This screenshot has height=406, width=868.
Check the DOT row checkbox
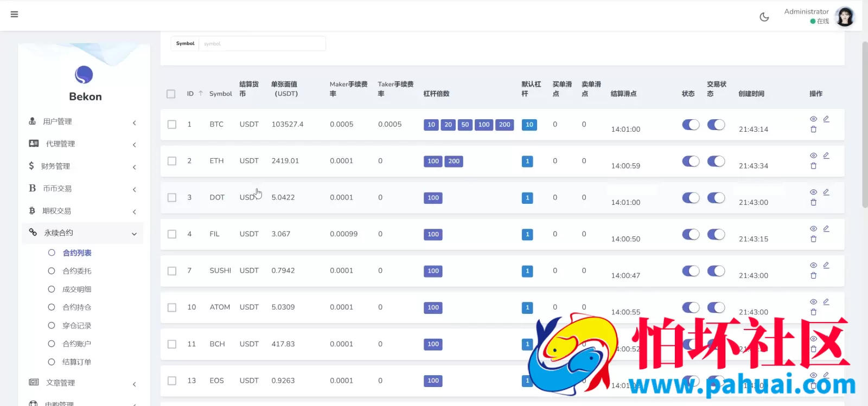point(172,197)
